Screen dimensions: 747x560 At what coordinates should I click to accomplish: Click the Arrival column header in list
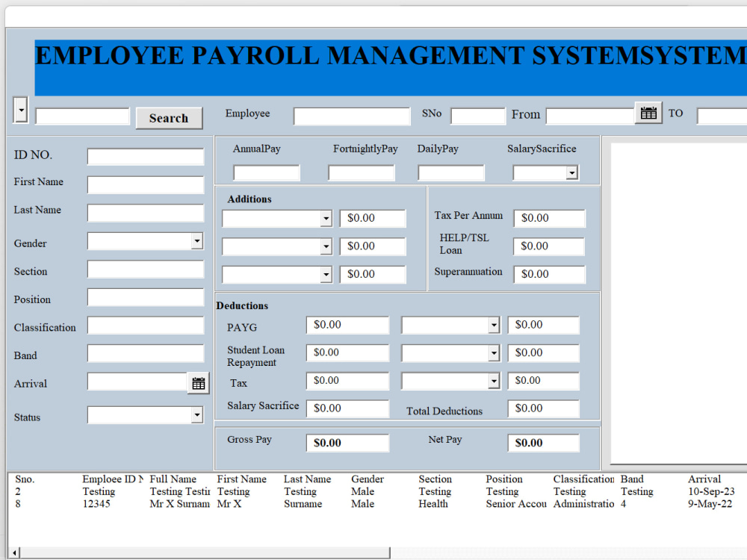[x=704, y=479]
